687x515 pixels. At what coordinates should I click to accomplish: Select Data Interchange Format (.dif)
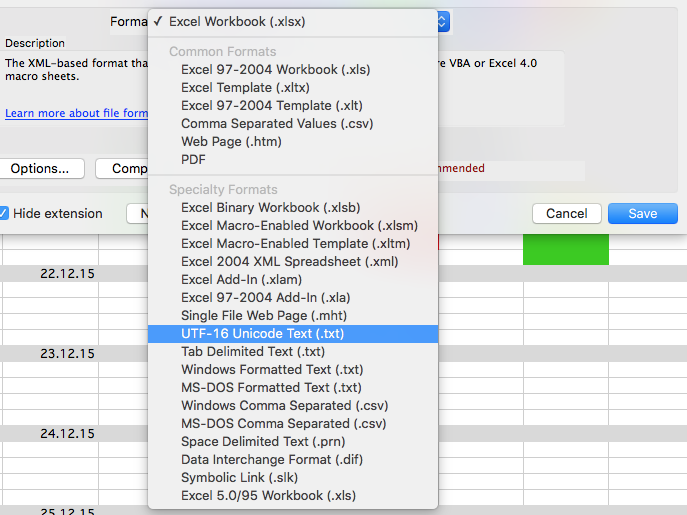coord(293,459)
